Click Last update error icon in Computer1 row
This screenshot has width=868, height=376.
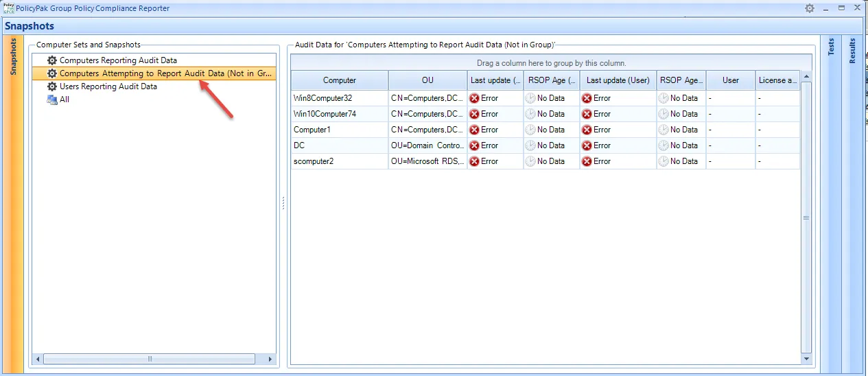pyautogui.click(x=474, y=130)
